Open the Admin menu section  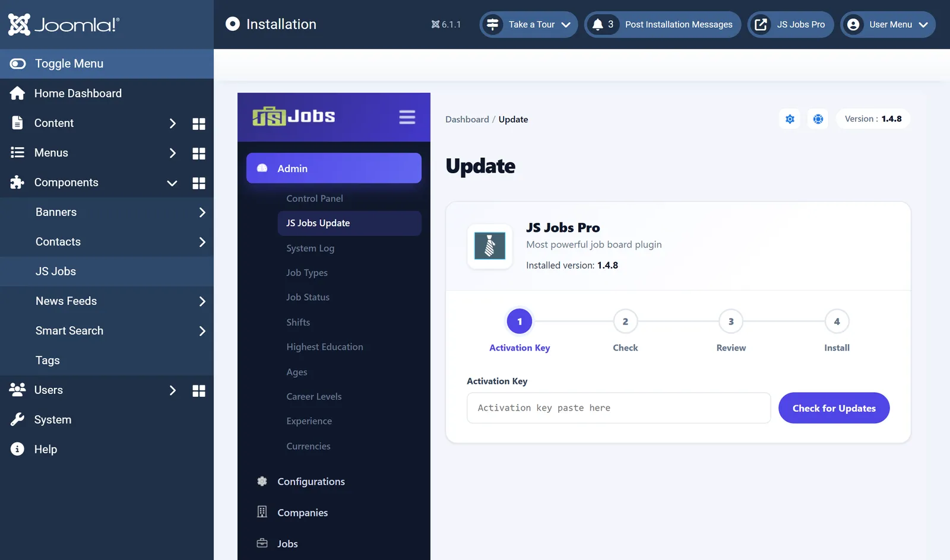[x=334, y=168]
